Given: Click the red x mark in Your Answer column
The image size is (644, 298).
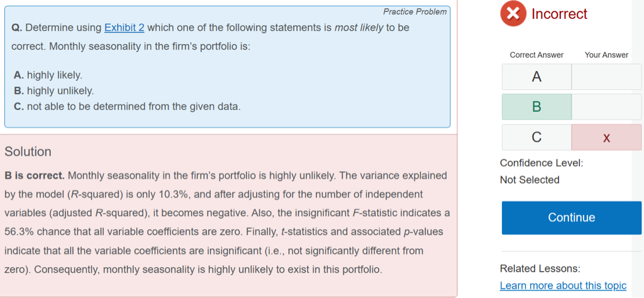Looking at the screenshot, I should point(606,138).
